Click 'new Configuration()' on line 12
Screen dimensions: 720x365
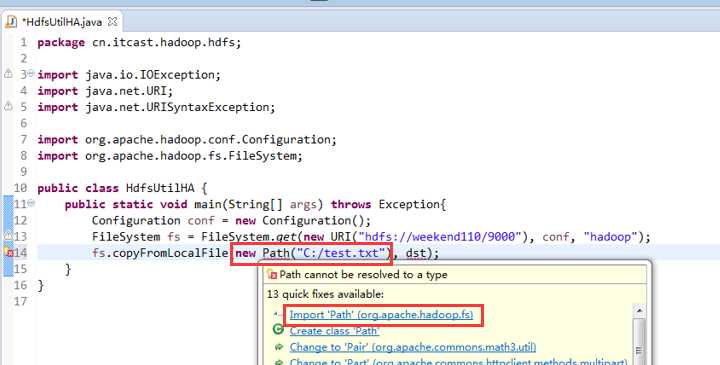point(299,221)
